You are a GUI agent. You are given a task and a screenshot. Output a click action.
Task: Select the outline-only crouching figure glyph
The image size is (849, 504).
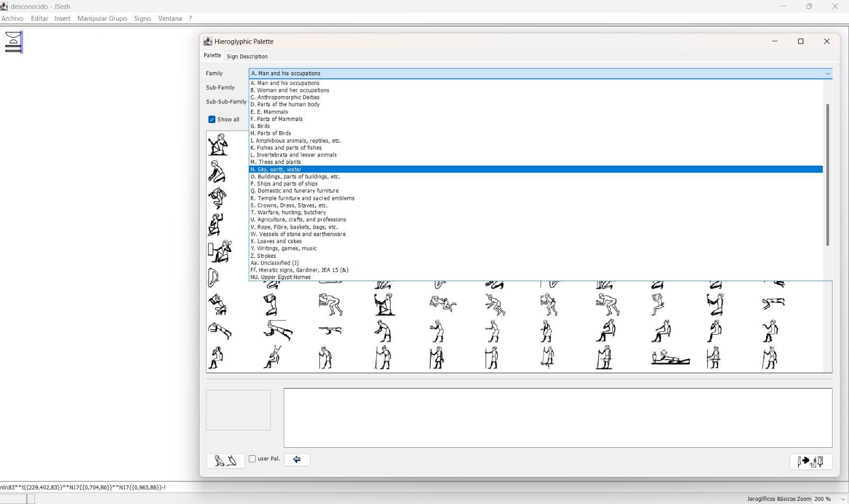[213, 277]
